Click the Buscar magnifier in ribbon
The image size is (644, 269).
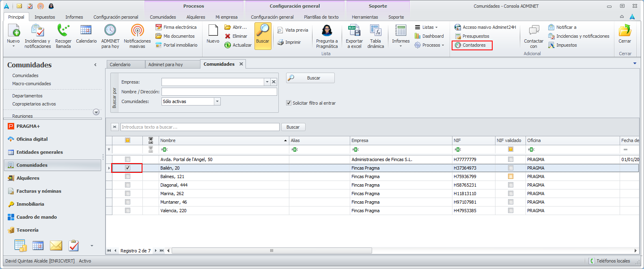coord(263,36)
